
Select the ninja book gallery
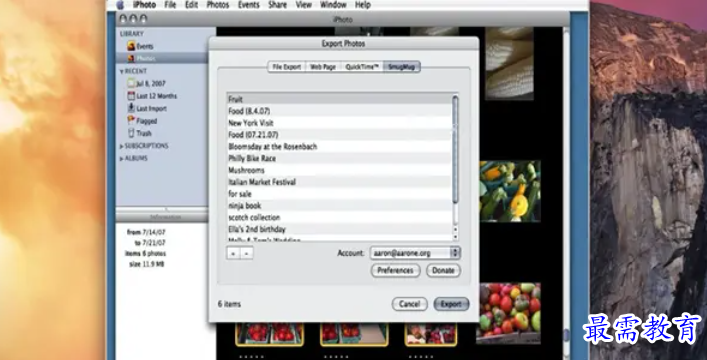(339, 205)
